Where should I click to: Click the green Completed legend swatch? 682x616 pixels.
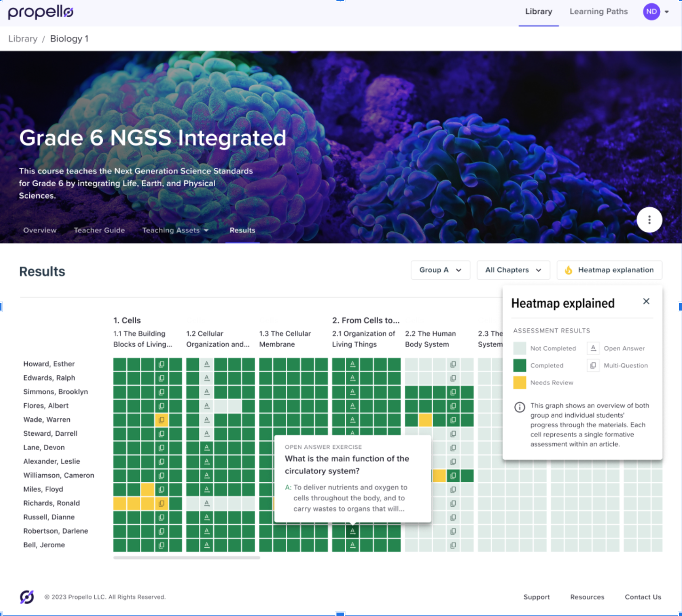[519, 365]
